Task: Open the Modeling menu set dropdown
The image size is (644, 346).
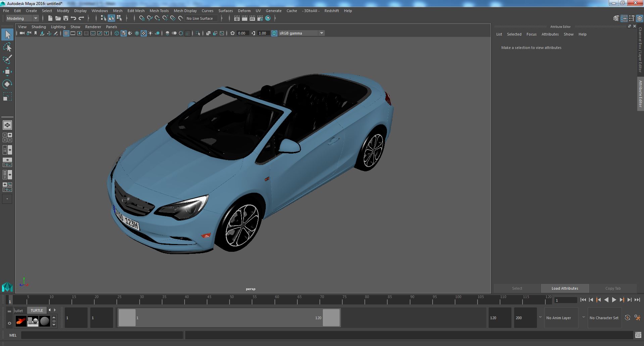Action: point(22,18)
